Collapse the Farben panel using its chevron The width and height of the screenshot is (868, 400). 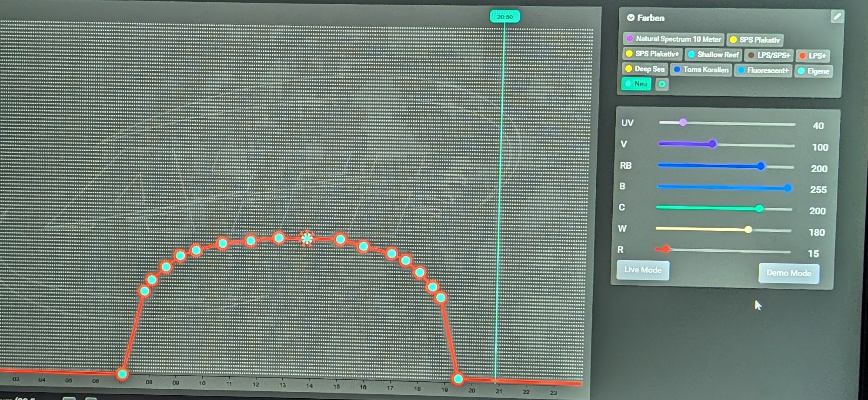[x=631, y=18]
